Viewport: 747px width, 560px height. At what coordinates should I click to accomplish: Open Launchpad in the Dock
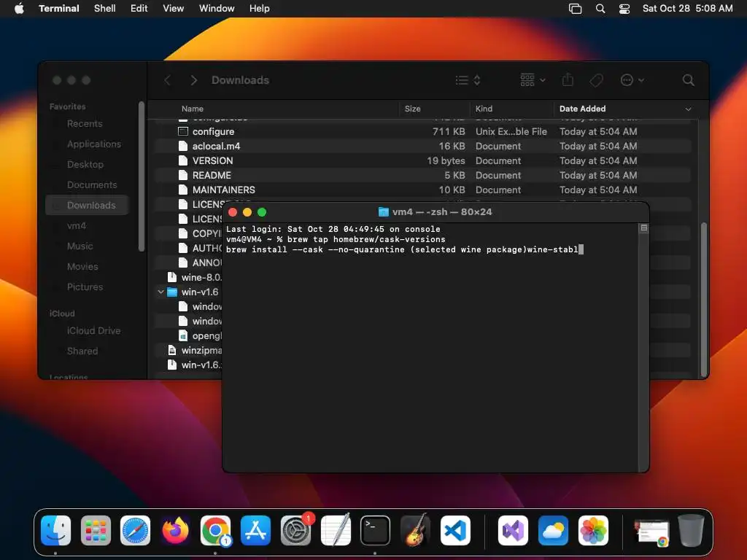pos(96,530)
